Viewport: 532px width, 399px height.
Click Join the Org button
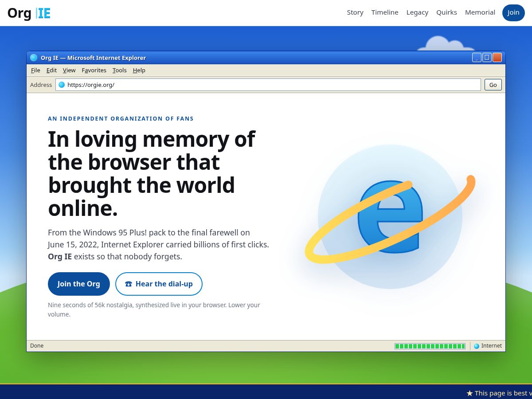pyautogui.click(x=79, y=284)
